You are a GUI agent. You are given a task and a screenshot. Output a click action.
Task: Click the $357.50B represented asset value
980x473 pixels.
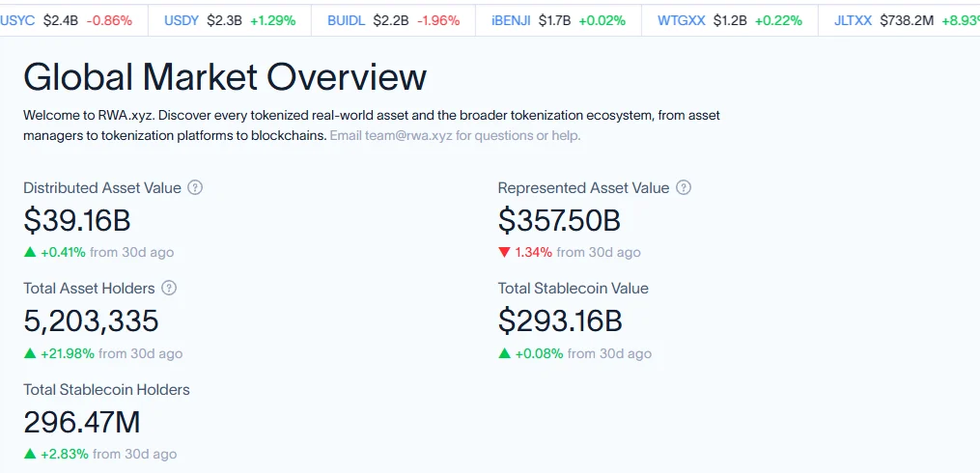click(x=559, y=220)
